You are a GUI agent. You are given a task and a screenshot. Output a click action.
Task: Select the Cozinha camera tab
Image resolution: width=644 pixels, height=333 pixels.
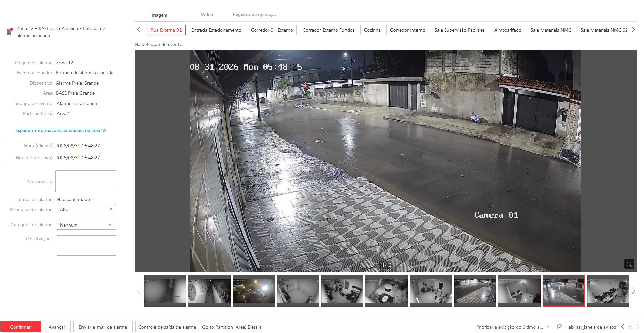tap(372, 30)
